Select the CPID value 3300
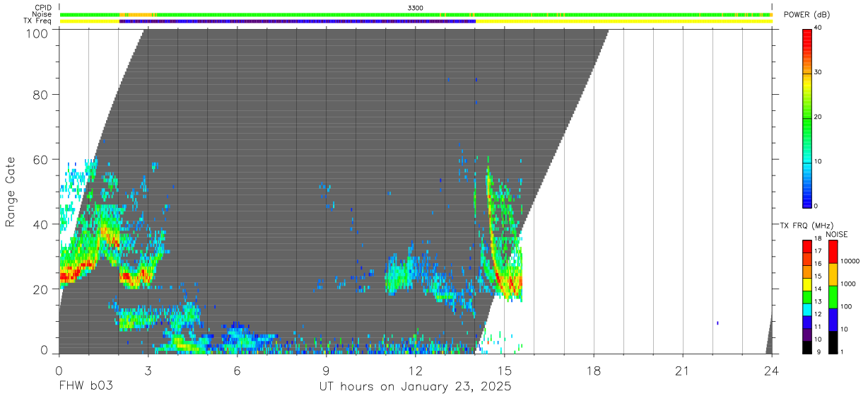 416,8
